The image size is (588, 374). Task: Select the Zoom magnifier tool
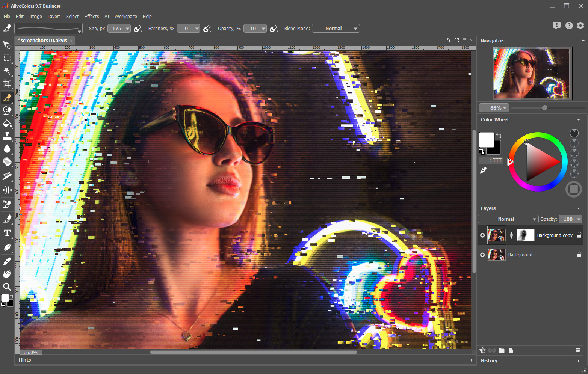(7, 287)
